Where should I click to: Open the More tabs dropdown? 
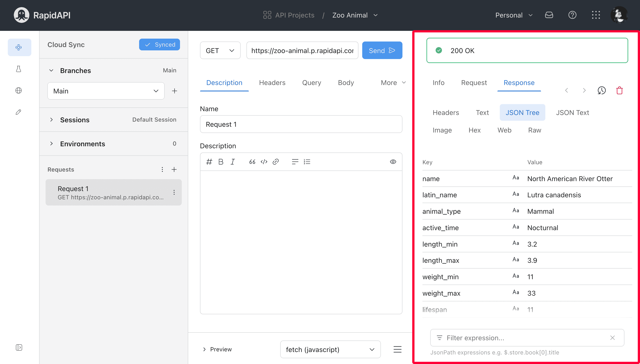pos(393,83)
